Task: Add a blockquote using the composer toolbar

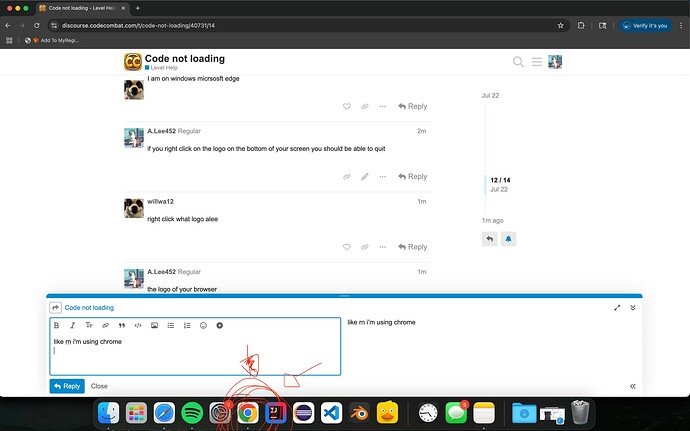Action: (x=122, y=325)
